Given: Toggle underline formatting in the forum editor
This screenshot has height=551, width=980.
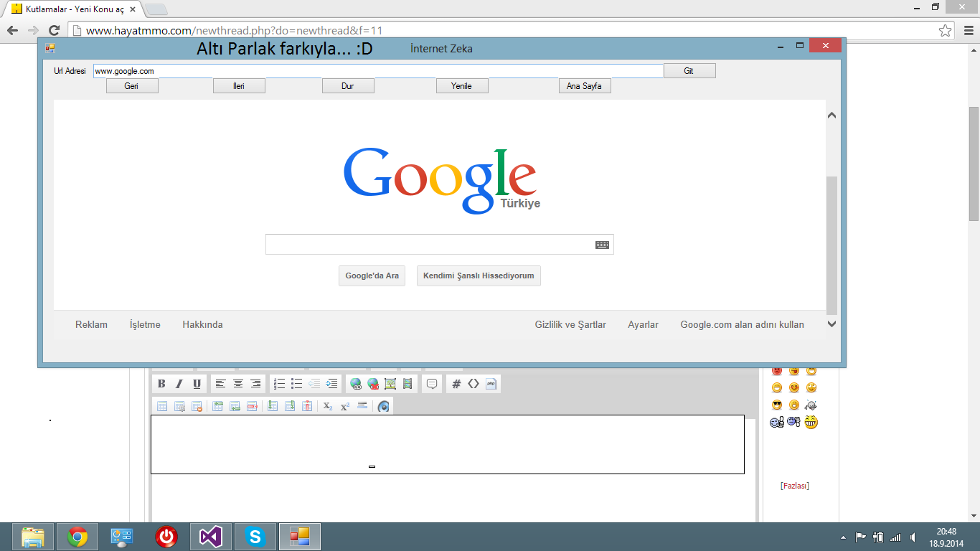Looking at the screenshot, I should [x=197, y=384].
